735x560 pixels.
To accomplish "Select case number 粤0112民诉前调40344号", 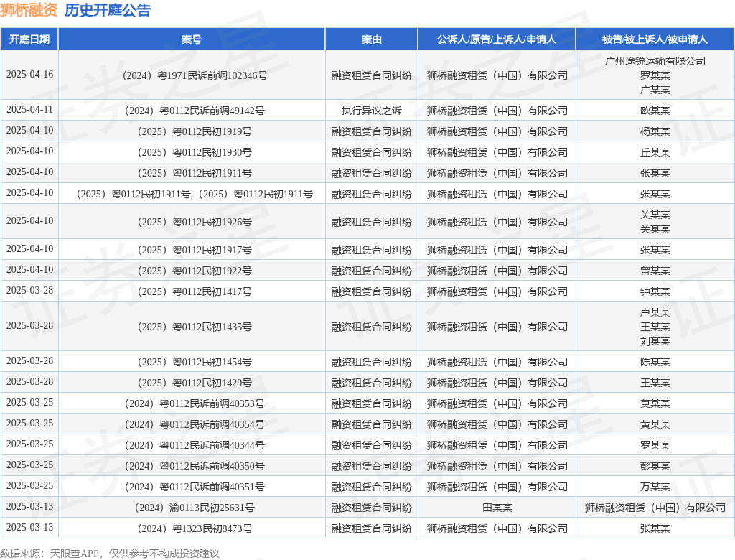I will coord(195,445).
